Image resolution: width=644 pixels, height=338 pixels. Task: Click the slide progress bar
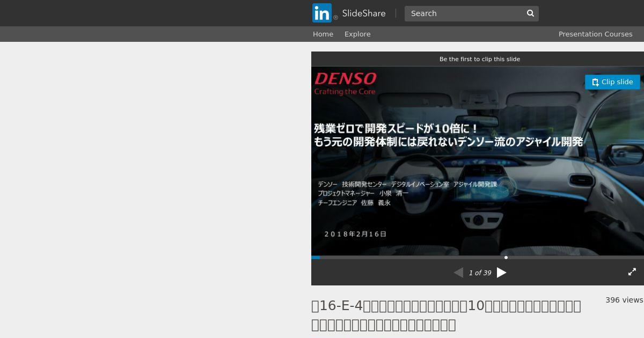coord(478,258)
